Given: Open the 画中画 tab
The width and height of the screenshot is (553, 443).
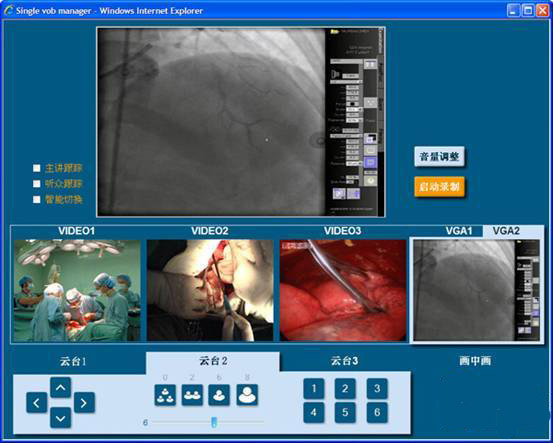Looking at the screenshot, I should click(x=475, y=361).
